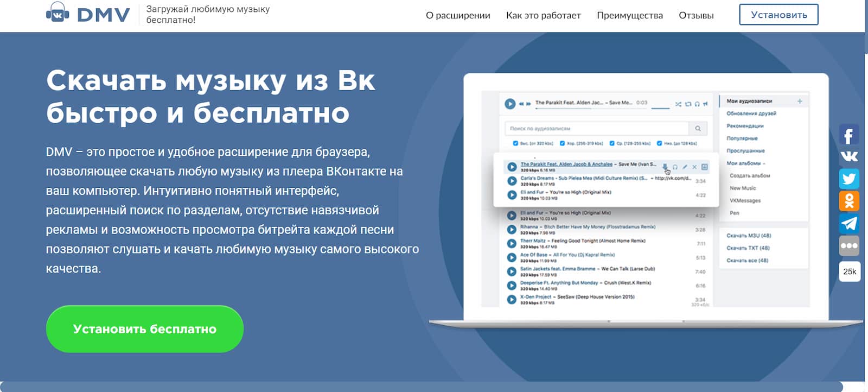868x392 pixels.
Task: Click The Parakit Feat. Alden Jacob & Anchalee link
Action: point(566,164)
